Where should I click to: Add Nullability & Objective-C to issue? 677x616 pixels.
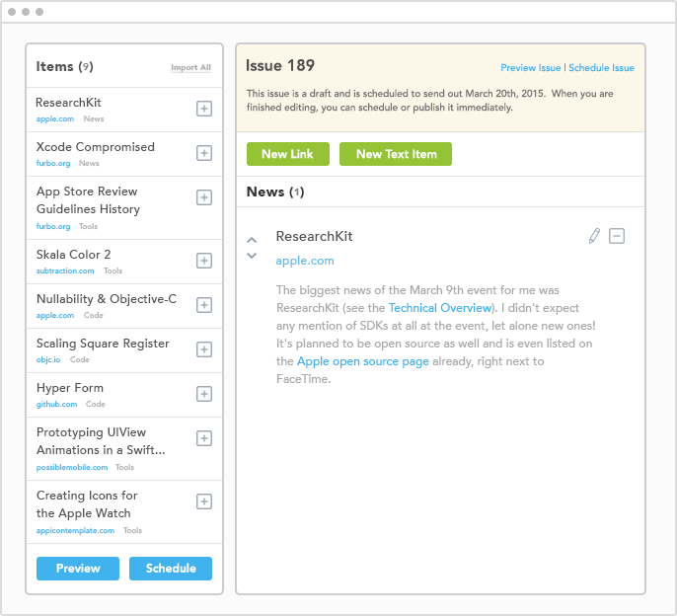click(x=204, y=305)
